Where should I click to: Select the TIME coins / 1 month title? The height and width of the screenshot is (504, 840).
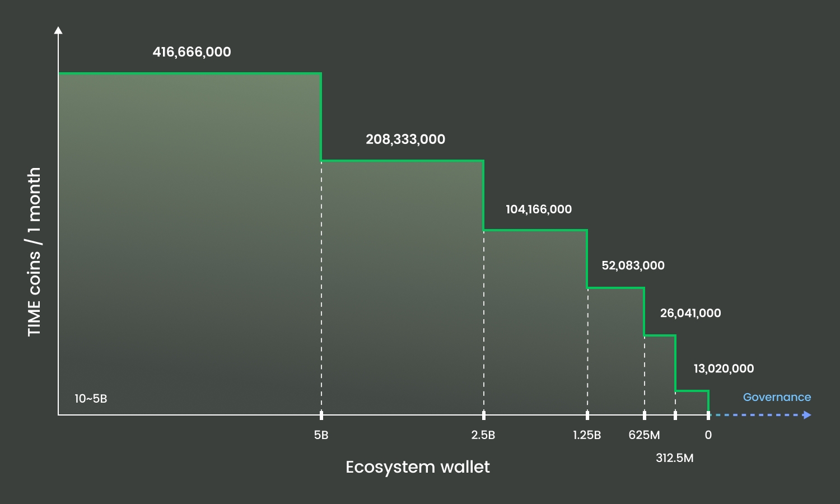34,252
